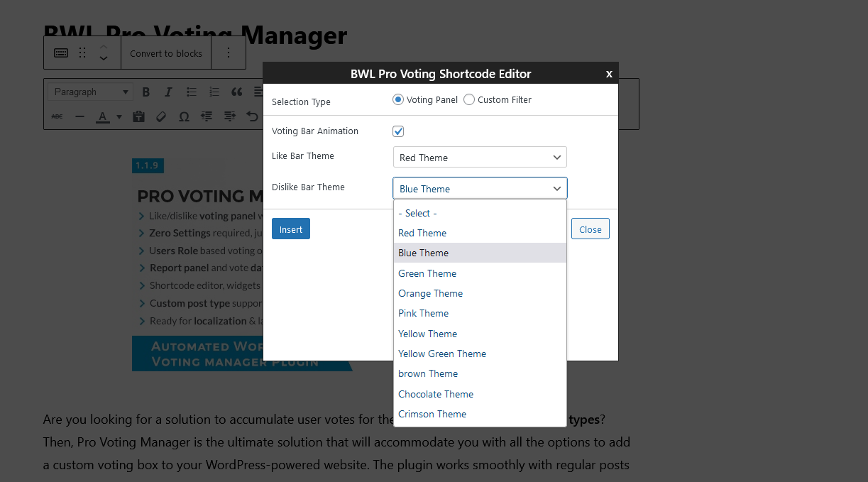
Task: Enable paste as text mode
Action: [138, 116]
